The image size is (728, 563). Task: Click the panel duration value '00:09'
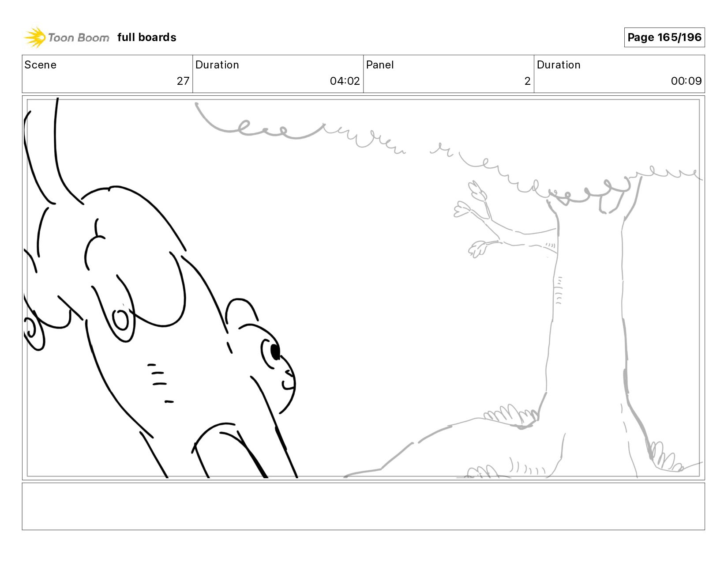(686, 81)
